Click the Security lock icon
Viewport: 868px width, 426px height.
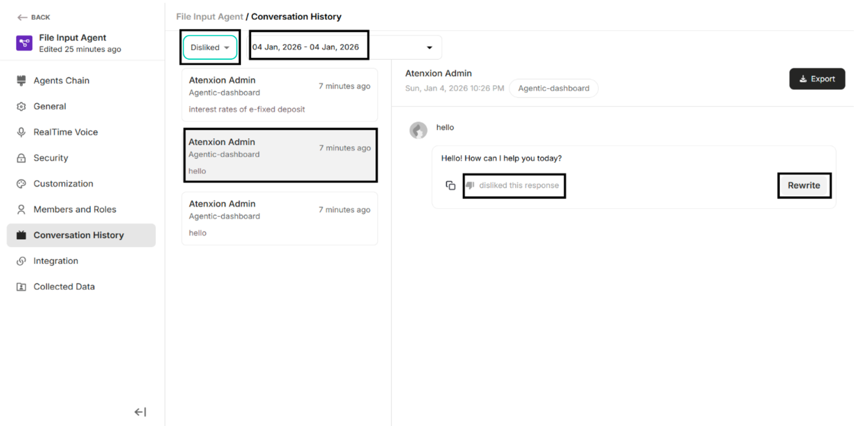click(21, 158)
